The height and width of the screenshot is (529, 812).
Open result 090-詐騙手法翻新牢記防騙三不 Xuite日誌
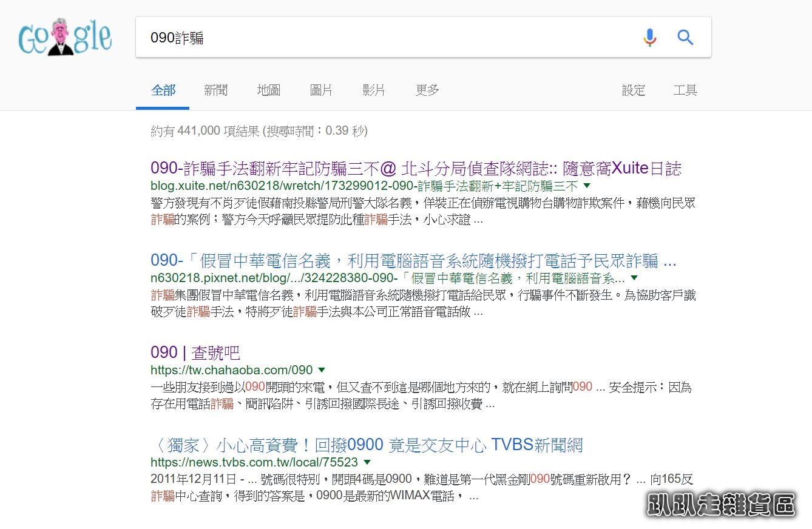pos(416,168)
